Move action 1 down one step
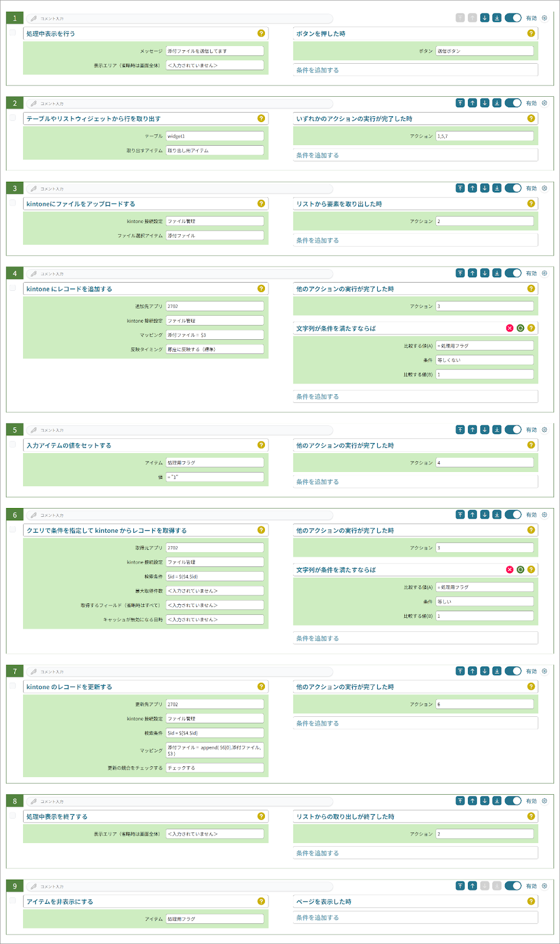 point(484,18)
